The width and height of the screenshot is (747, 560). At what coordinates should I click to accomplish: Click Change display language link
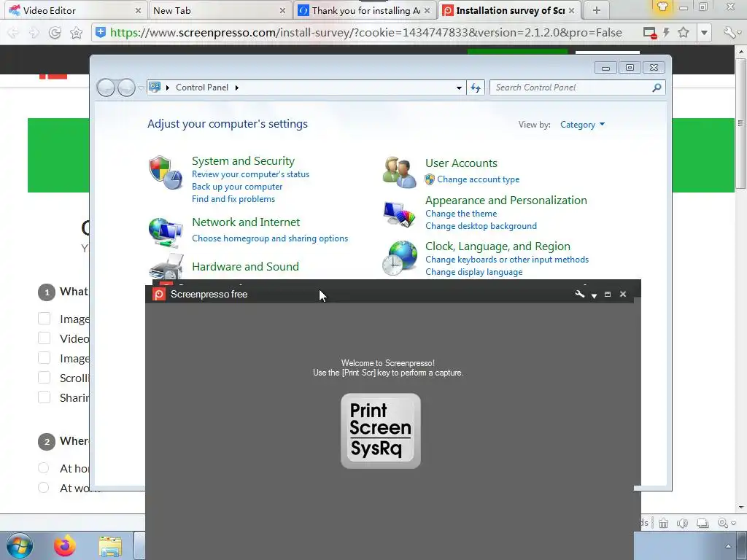coord(474,272)
